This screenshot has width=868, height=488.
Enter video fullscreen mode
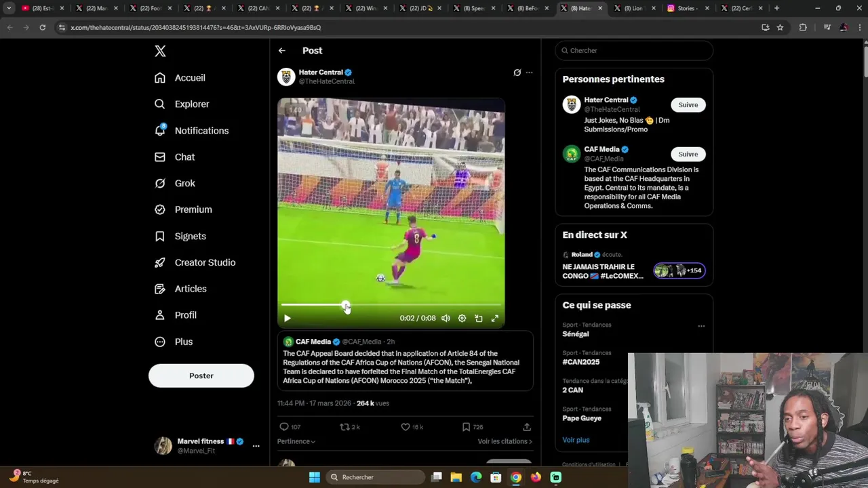coord(495,319)
